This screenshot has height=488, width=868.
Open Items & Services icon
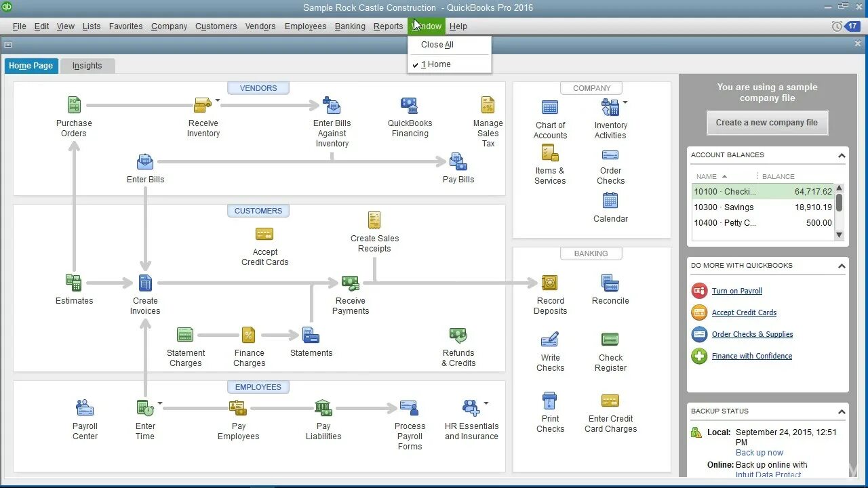(x=550, y=152)
